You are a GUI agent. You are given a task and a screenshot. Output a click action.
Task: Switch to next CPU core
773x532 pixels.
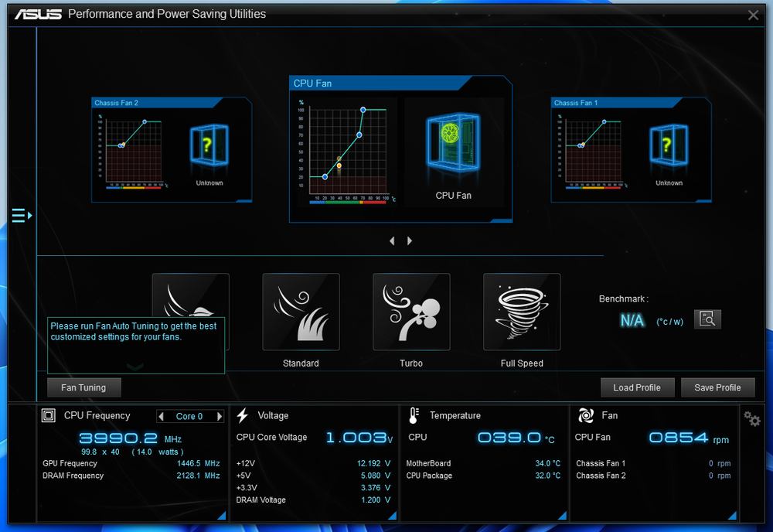[220, 416]
